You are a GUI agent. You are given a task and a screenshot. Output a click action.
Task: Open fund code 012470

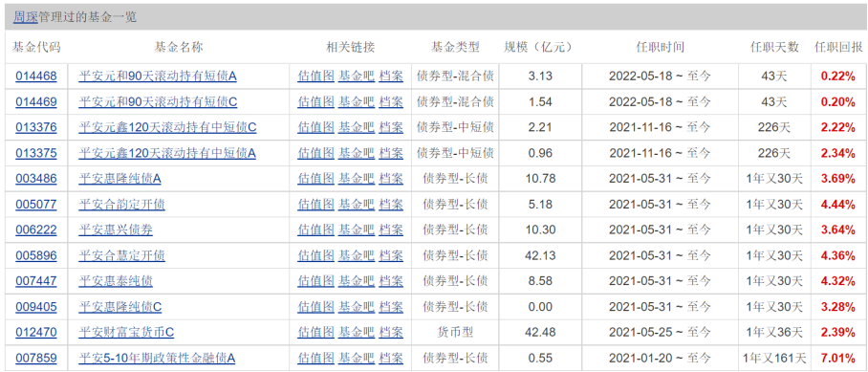click(x=36, y=333)
